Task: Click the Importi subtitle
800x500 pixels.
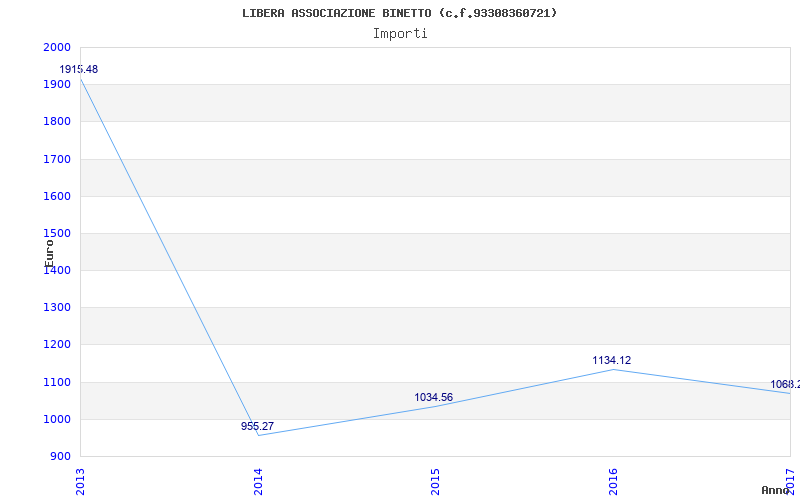Action: click(400, 34)
